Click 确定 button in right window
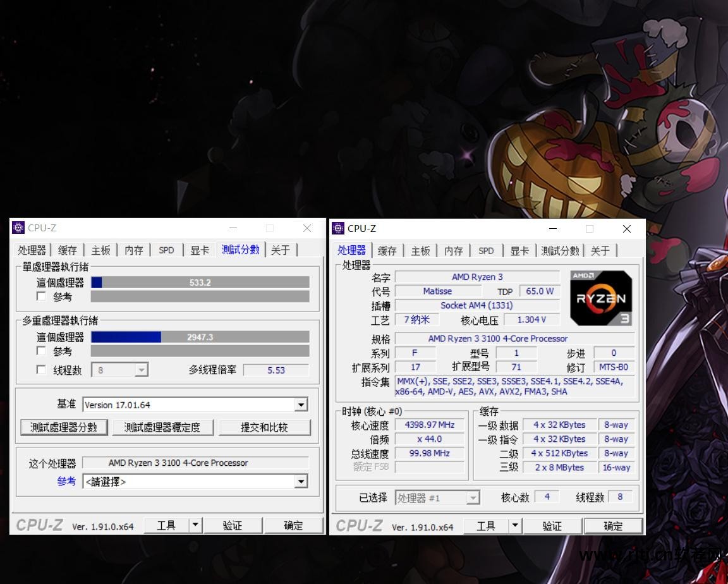 coord(614,525)
